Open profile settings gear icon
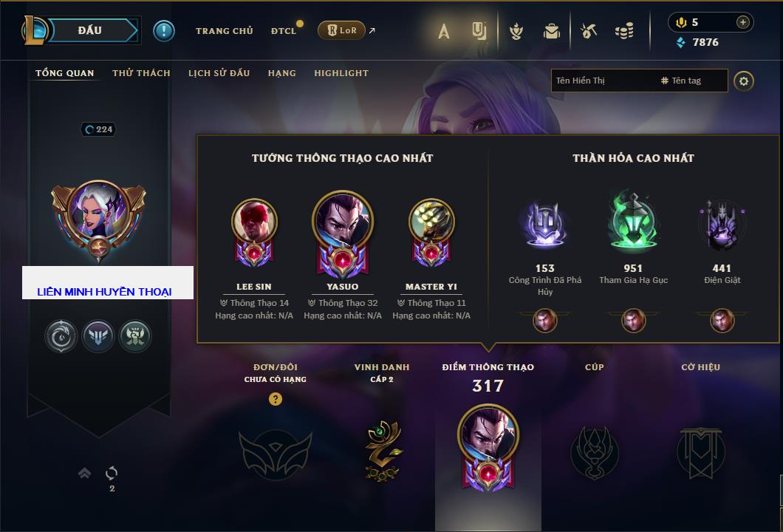This screenshot has height=532, width=783. coord(744,81)
